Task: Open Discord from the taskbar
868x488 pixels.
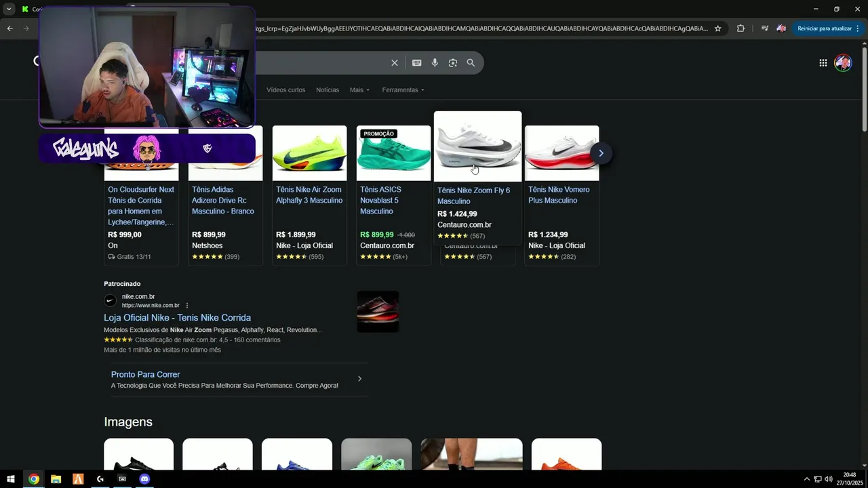Action: [144, 479]
